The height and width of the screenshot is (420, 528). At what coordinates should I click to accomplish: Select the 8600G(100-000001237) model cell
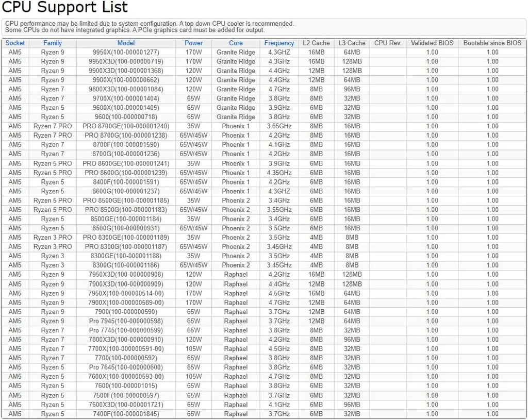(126, 191)
